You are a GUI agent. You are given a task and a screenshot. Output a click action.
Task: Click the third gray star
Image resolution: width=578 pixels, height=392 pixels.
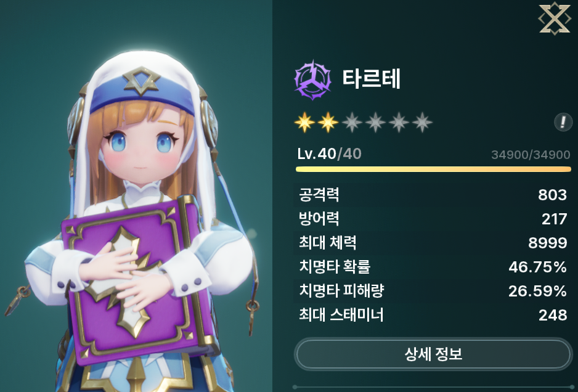tap(352, 123)
